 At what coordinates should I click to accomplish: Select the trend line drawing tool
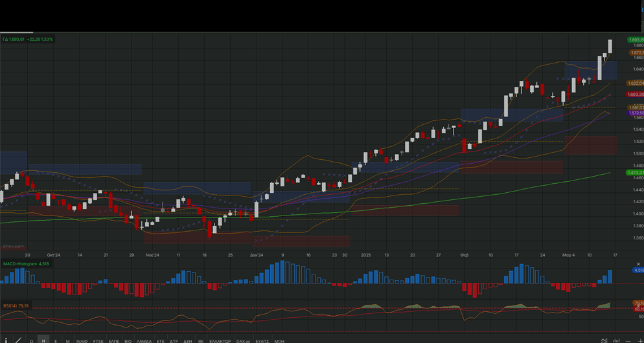[x=19, y=340]
